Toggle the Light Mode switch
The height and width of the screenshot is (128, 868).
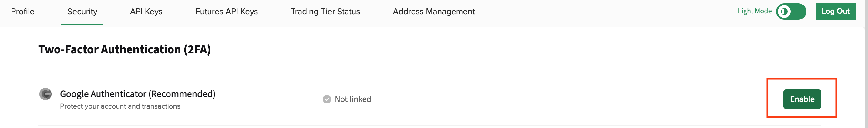tap(791, 12)
